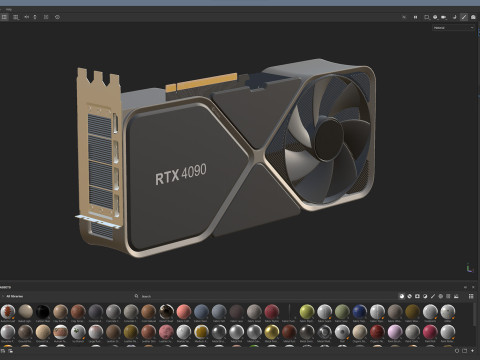Viewport: 480px width, 360px height.
Task: Select the ivy-covered white material sphere
Action: 78,332
